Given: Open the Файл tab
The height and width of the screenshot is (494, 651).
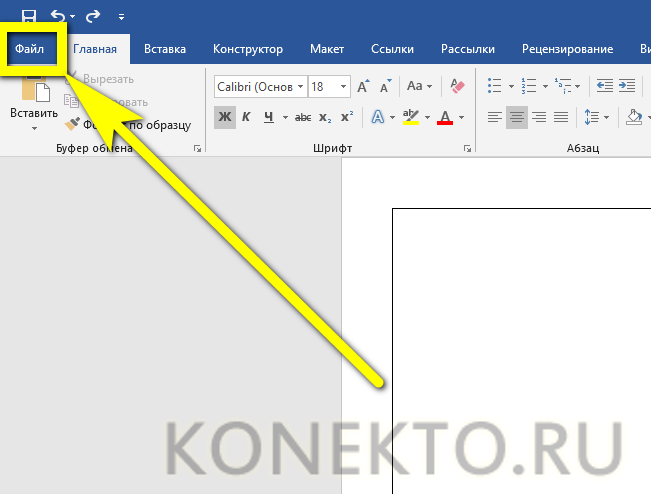Looking at the screenshot, I should [x=29, y=49].
